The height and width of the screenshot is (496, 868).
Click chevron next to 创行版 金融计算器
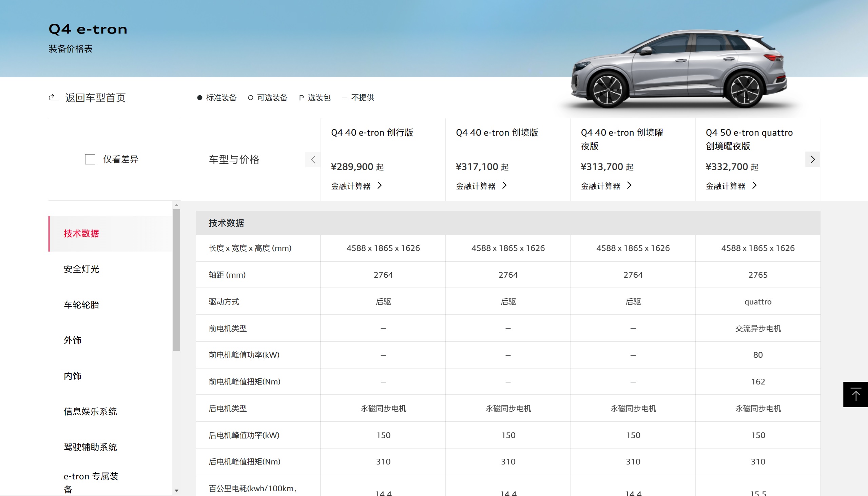tap(380, 185)
